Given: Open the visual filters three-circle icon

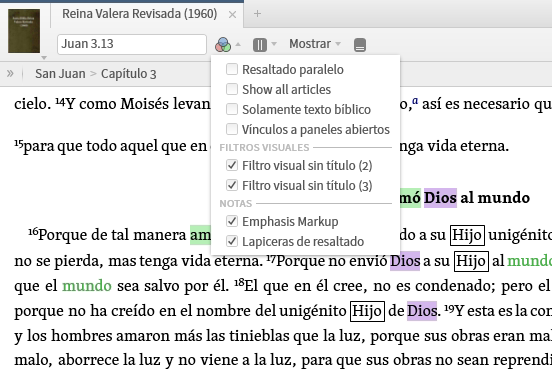Looking at the screenshot, I should coord(223,45).
